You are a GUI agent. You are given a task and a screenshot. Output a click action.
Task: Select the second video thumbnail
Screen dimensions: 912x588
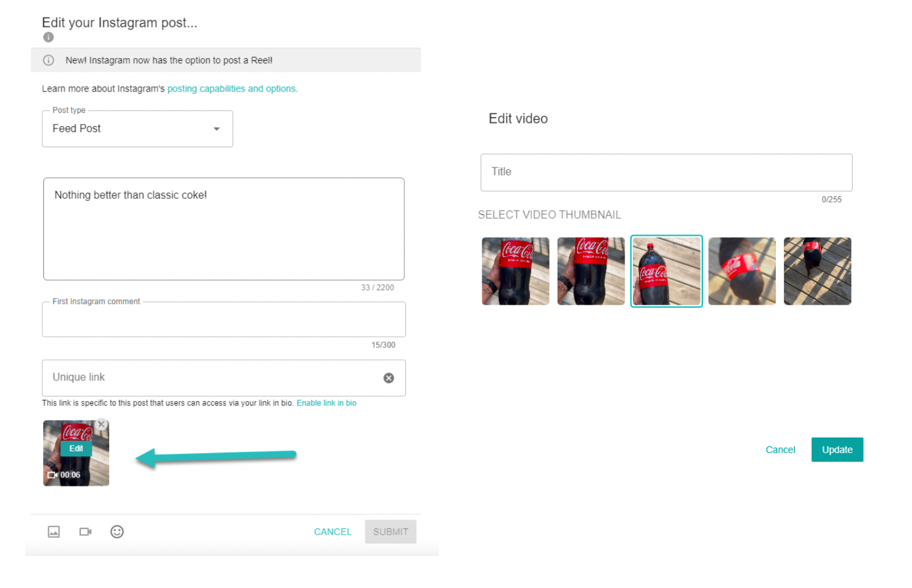[x=591, y=271]
